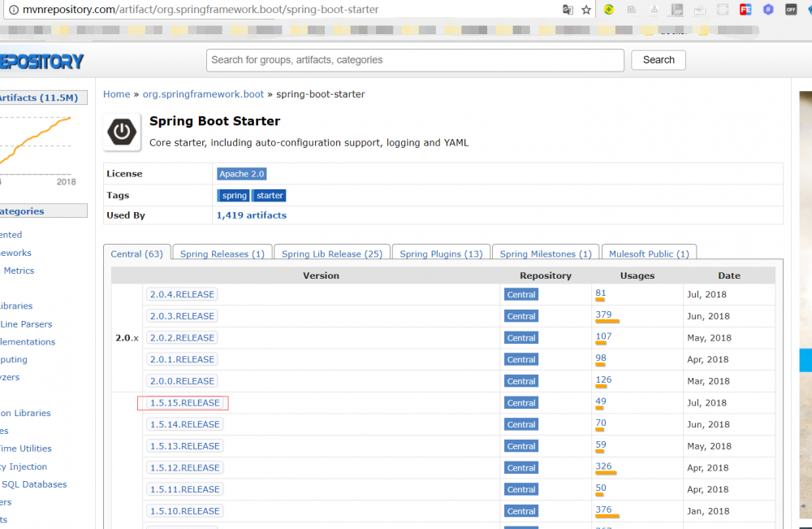
Task: Switch to Spring Plugins (13) tab
Action: coord(441,254)
